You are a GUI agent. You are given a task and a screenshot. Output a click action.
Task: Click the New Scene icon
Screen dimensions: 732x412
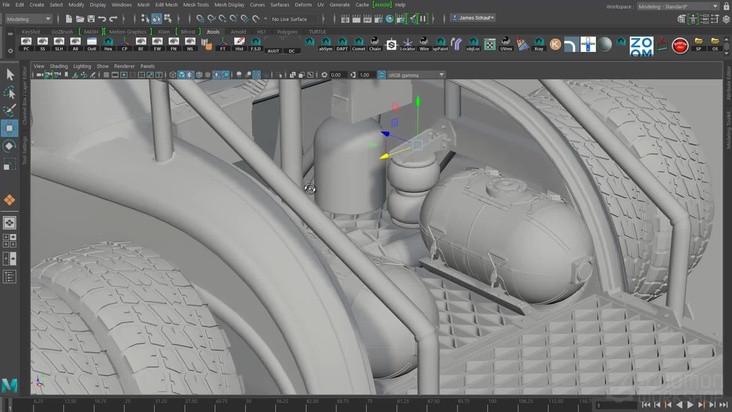[x=69, y=19]
